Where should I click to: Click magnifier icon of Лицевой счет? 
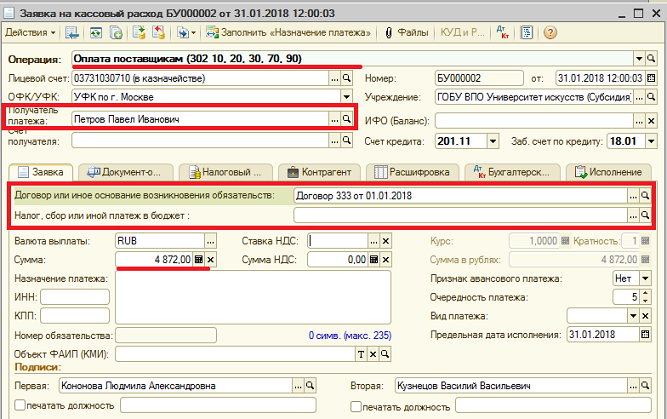point(347,78)
